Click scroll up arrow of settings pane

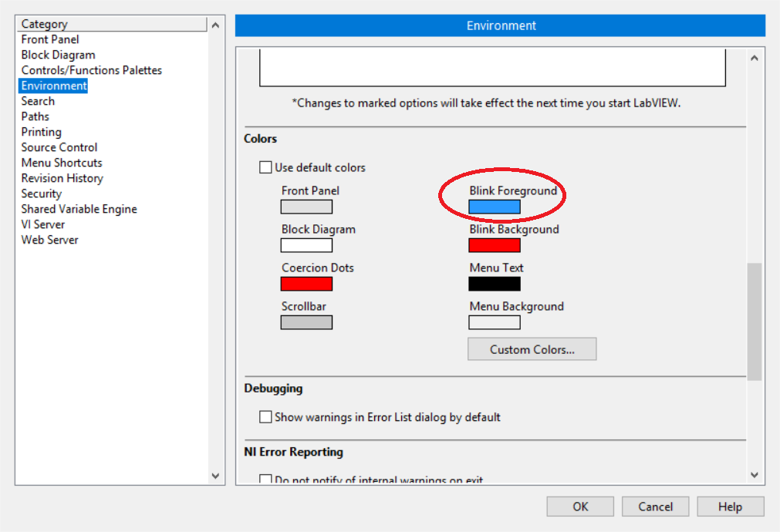(755, 58)
